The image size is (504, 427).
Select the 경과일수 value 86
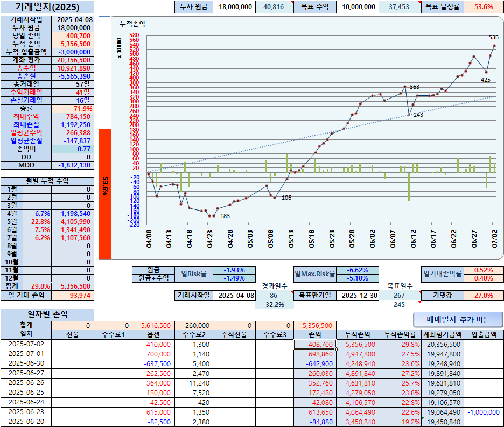274,295
